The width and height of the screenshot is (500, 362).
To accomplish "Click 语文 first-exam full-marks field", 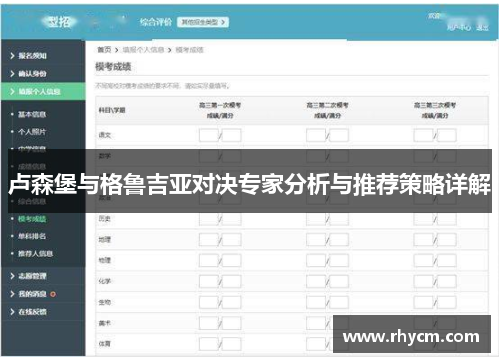I will (231, 135).
